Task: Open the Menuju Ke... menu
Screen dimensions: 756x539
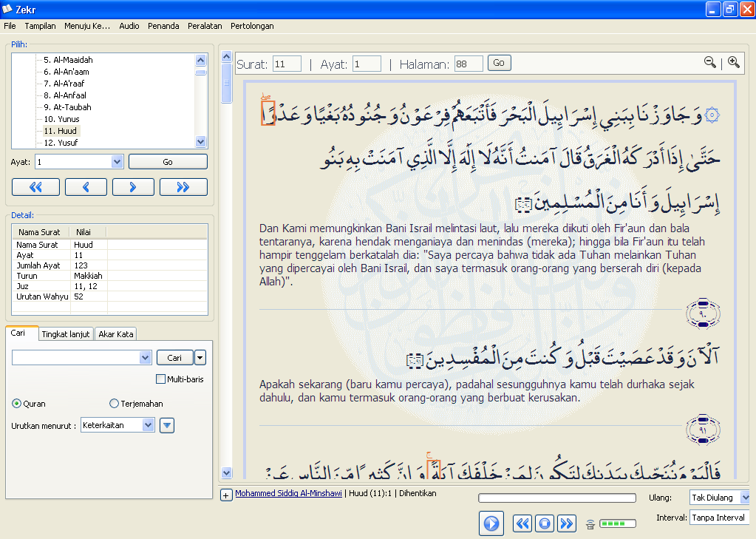Action: click(x=87, y=26)
